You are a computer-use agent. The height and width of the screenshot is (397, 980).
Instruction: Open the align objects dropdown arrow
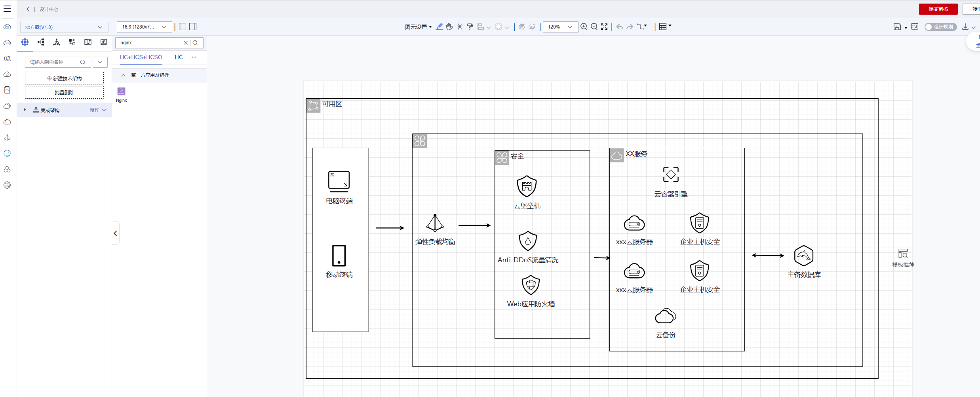(489, 27)
